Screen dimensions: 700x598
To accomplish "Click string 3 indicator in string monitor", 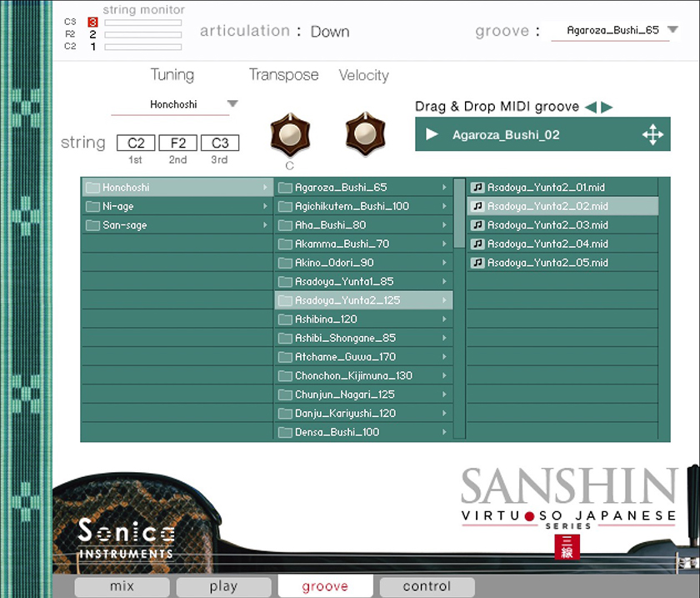I will [92, 22].
